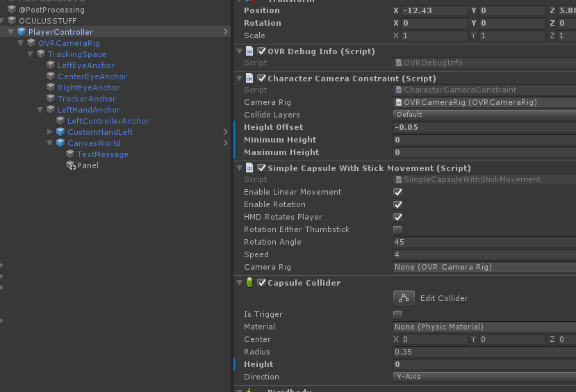Click the CustomHandLeft blue prefab icon
Screen dimensions: 576x392
click(60, 132)
